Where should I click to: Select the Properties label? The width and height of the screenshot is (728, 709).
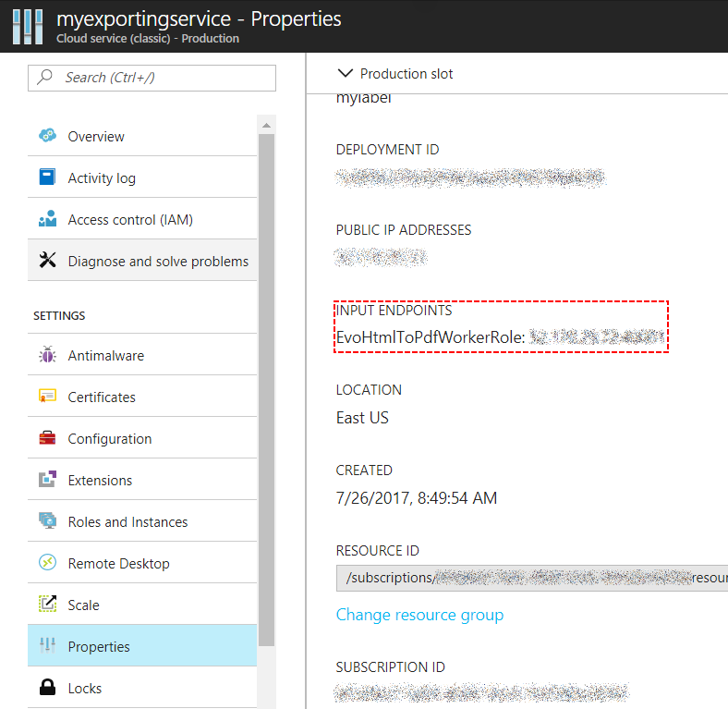pyautogui.click(x=99, y=647)
